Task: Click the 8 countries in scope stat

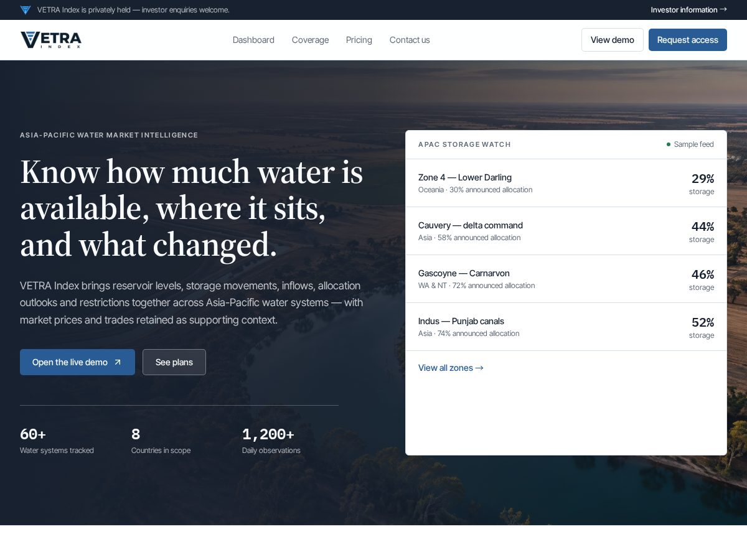Action: (161, 441)
